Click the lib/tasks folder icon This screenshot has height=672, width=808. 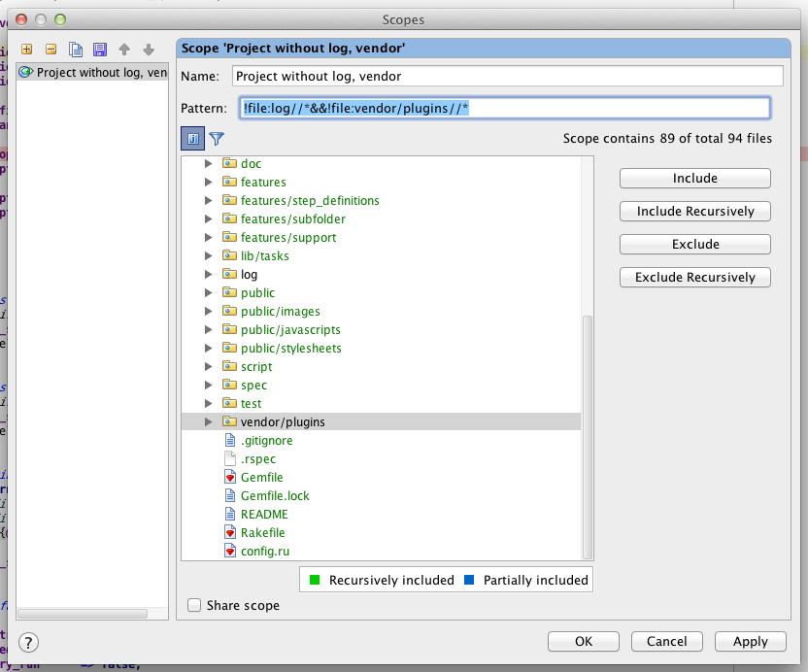229,255
